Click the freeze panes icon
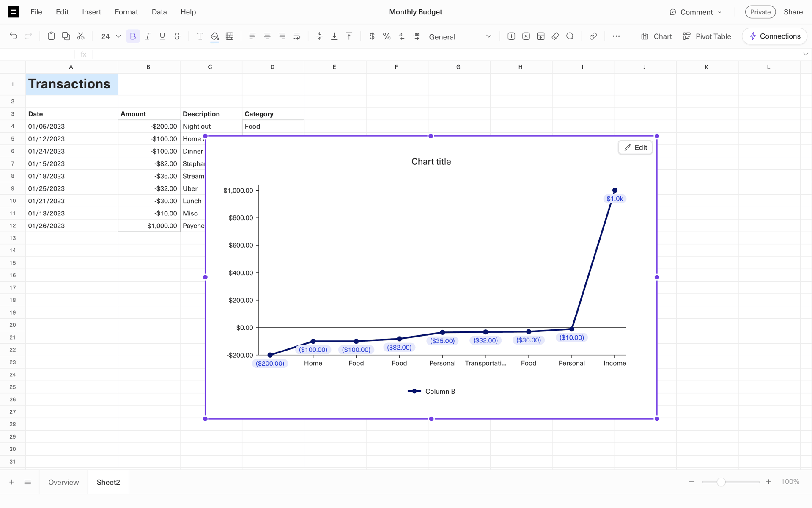 click(541, 36)
